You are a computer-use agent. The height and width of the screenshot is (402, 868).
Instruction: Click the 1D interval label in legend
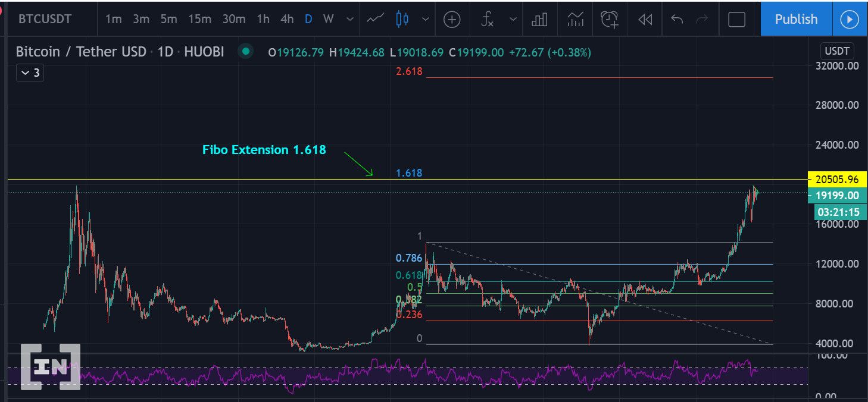point(166,52)
